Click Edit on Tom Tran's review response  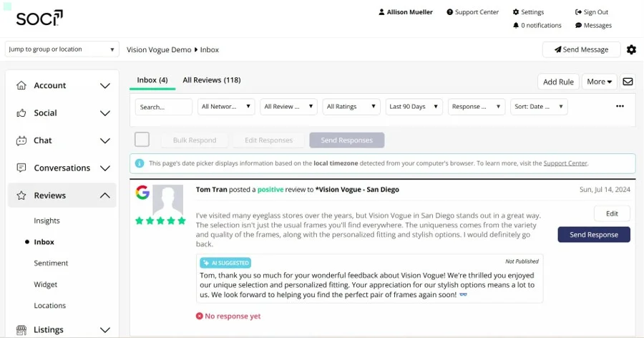(612, 213)
